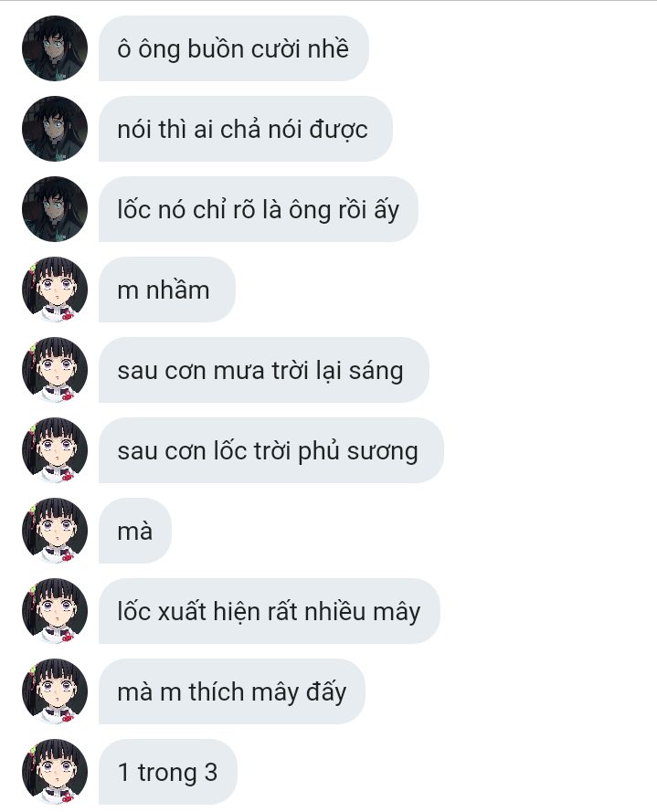This screenshot has width=657, height=812.
Task: Click the "1 trong 3" message bubble
Action: [x=168, y=772]
